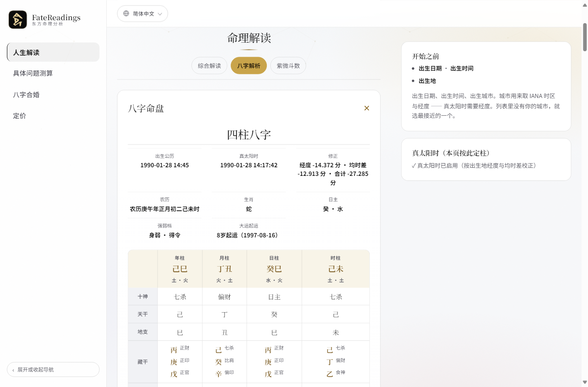Viewport: 588px width, 387px height.
Task: Switch to the 紫微斗数 tab
Action: (288, 65)
